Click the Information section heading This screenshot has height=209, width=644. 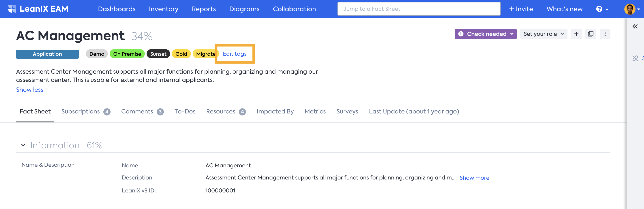pyautogui.click(x=55, y=145)
